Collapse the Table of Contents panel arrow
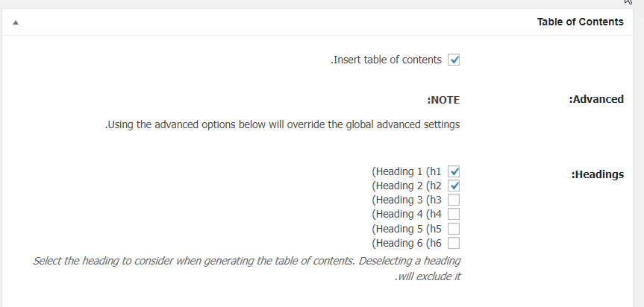The height and width of the screenshot is (307, 644). point(16,22)
